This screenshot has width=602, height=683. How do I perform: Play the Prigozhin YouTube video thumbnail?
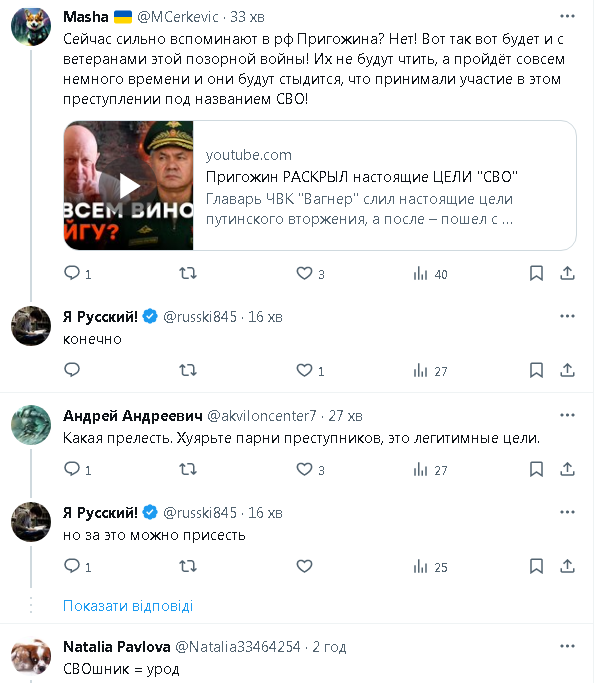pyautogui.click(x=128, y=185)
